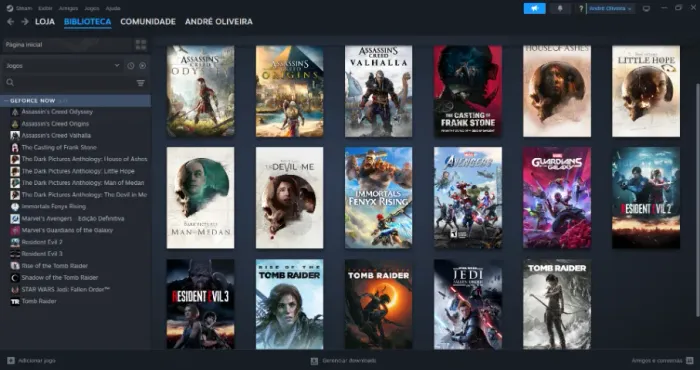700x370 pixels.
Task: Open advanced filter options icon
Action: point(140,83)
